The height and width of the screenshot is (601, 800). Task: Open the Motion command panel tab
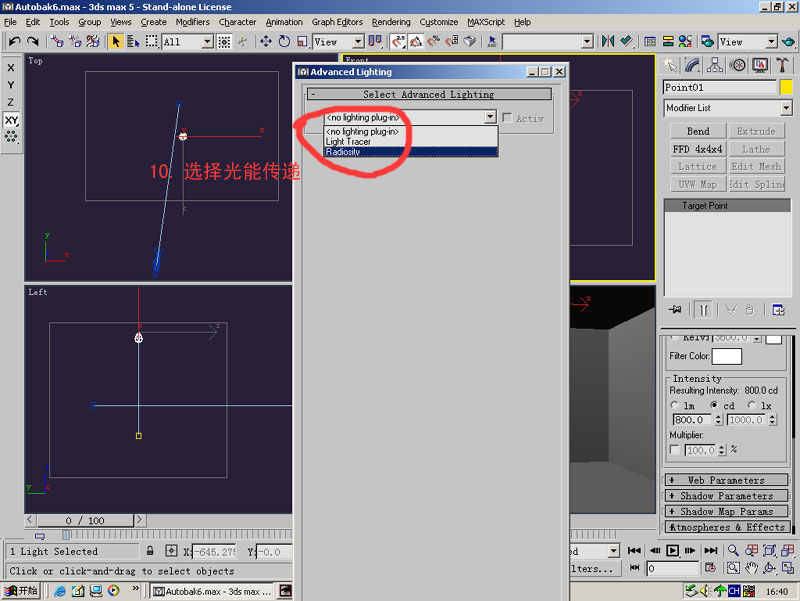coord(737,65)
